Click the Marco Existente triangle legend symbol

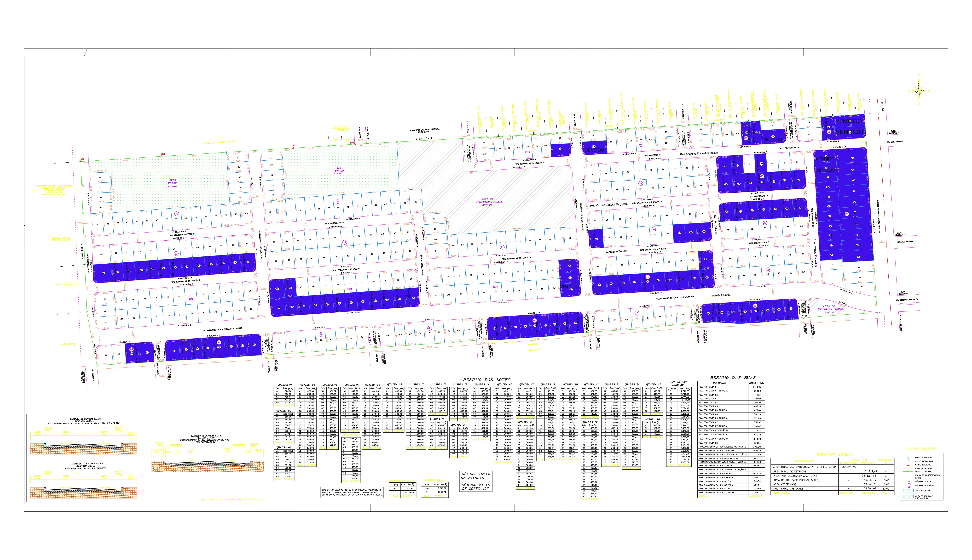coord(908,465)
